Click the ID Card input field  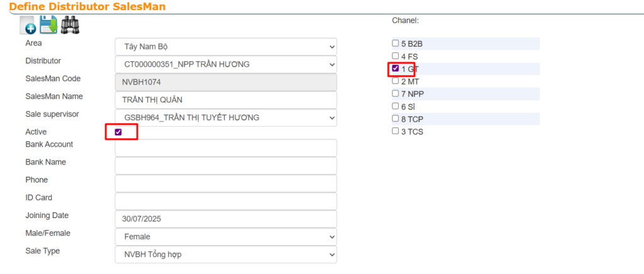[x=226, y=201]
